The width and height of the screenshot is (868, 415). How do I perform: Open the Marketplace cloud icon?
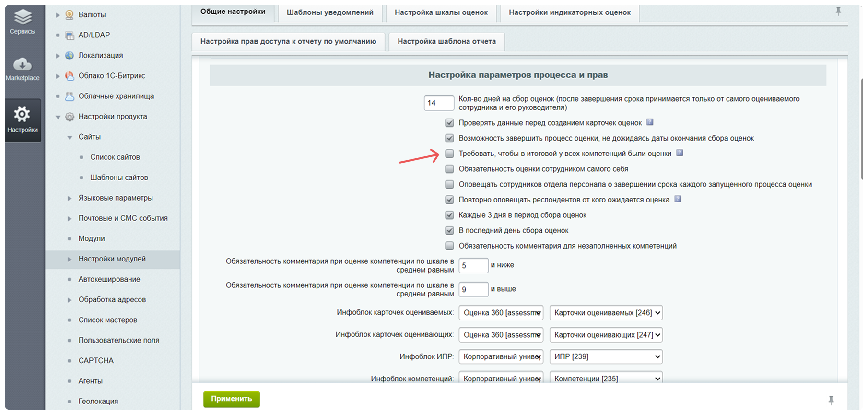tap(23, 64)
